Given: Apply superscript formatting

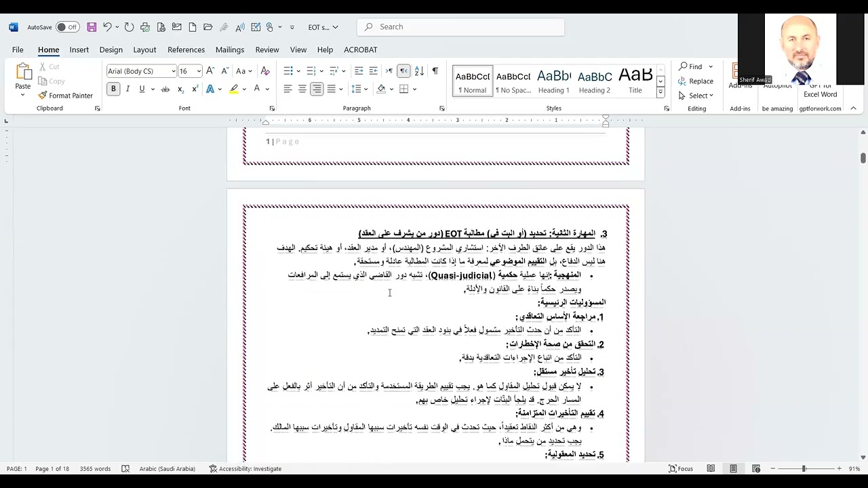Looking at the screenshot, I should click(x=195, y=89).
